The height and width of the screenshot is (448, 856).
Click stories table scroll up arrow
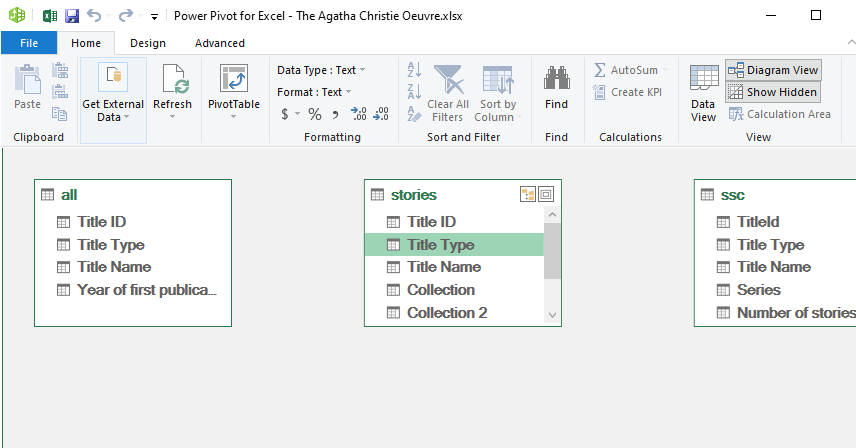coord(552,215)
